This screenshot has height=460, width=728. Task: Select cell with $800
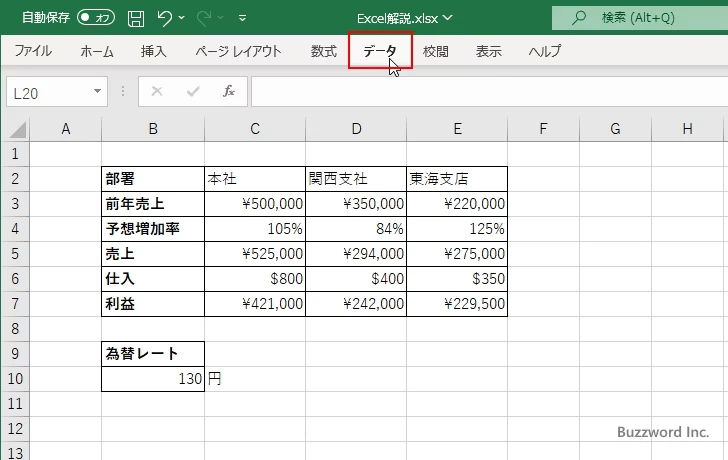pyautogui.click(x=255, y=279)
